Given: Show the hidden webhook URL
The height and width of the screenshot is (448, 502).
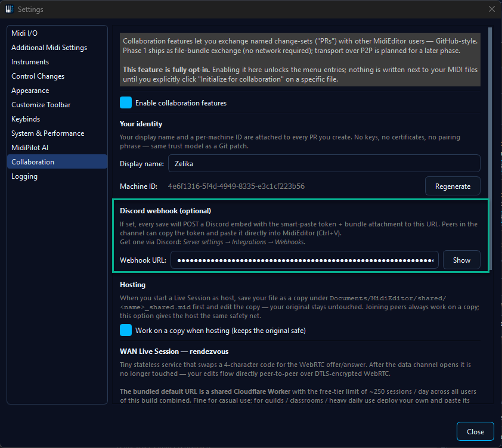Looking at the screenshot, I should (461, 260).
